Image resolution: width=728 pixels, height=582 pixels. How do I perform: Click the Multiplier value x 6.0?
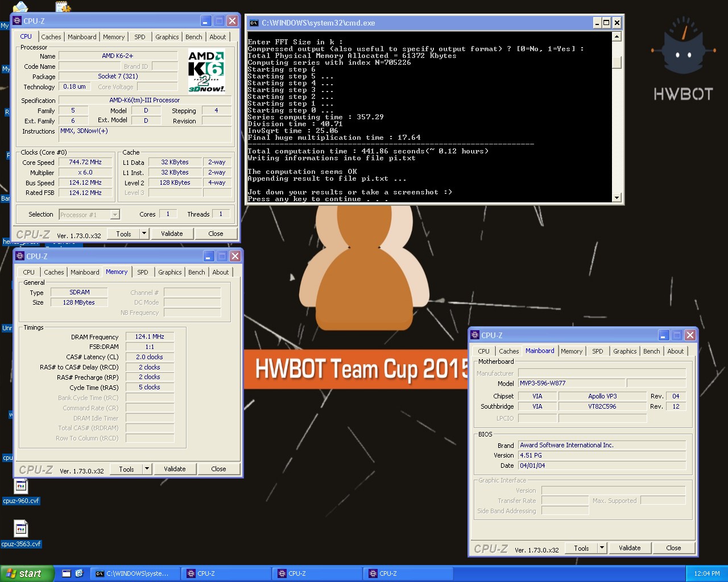point(86,172)
